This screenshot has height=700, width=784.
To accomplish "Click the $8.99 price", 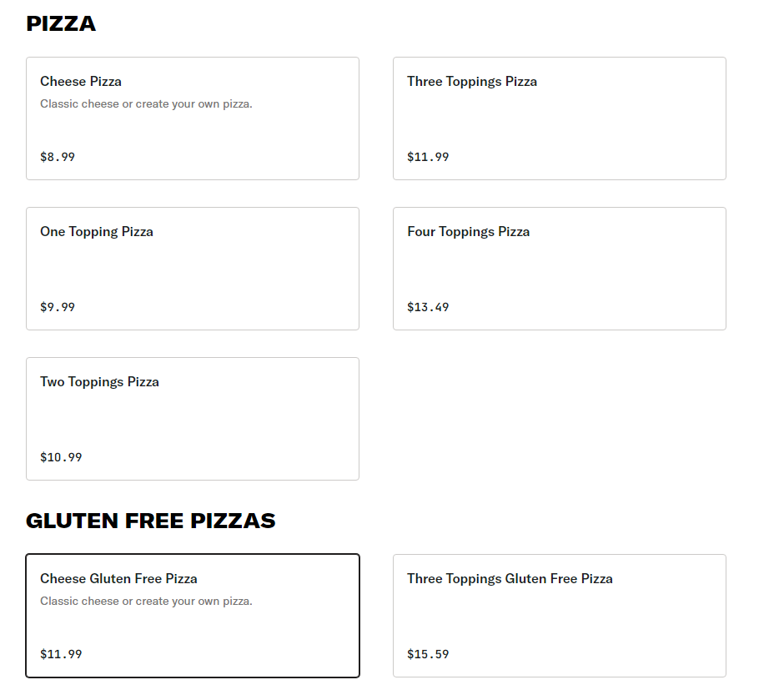I will tap(58, 157).
